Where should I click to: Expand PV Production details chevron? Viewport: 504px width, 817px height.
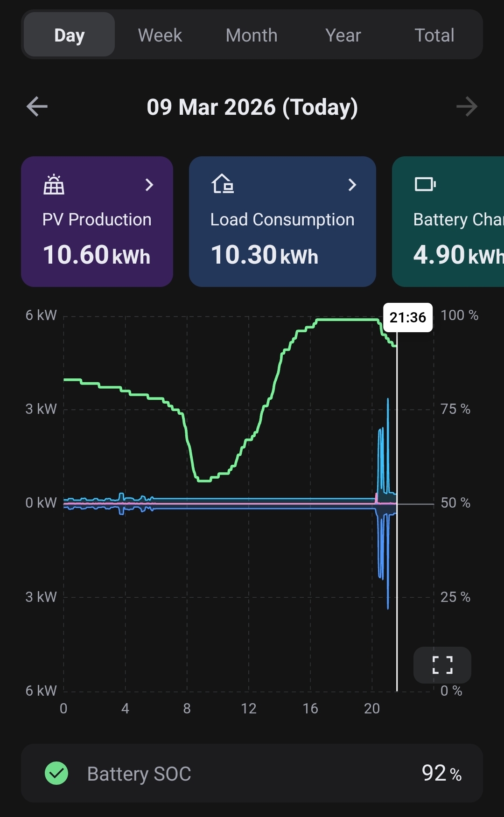click(149, 185)
